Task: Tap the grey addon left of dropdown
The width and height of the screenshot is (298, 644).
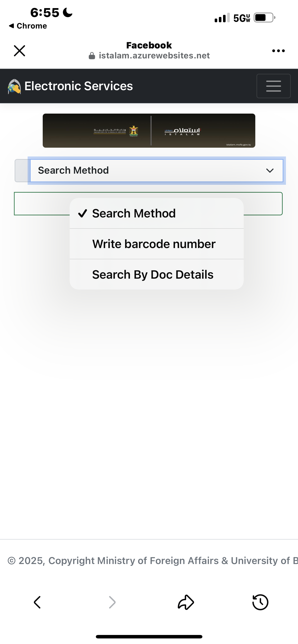Action: 23,170
